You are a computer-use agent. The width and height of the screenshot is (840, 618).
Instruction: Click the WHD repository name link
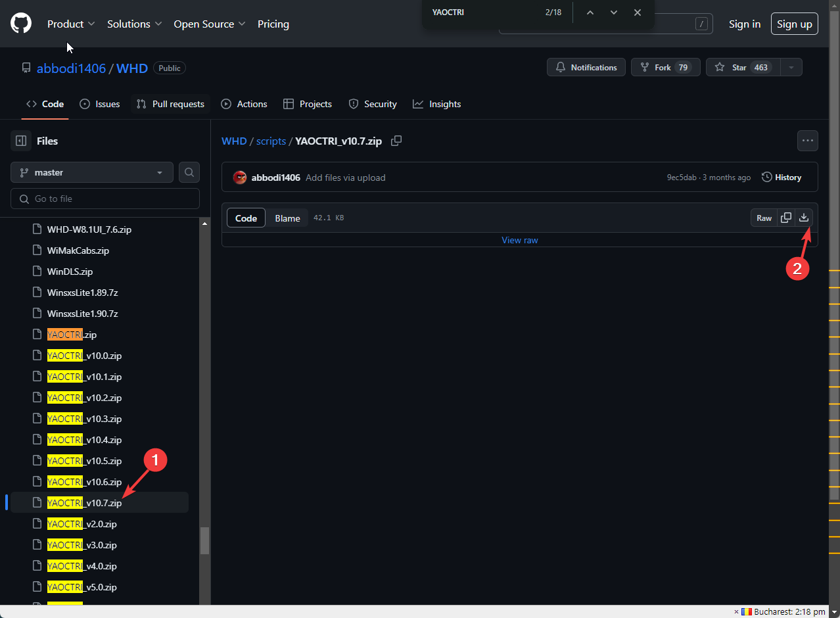pos(132,68)
